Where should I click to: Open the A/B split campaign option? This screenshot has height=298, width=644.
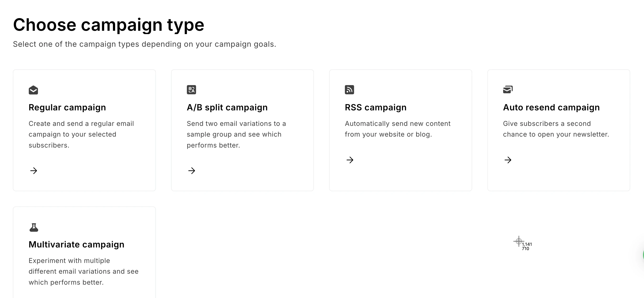click(227, 107)
